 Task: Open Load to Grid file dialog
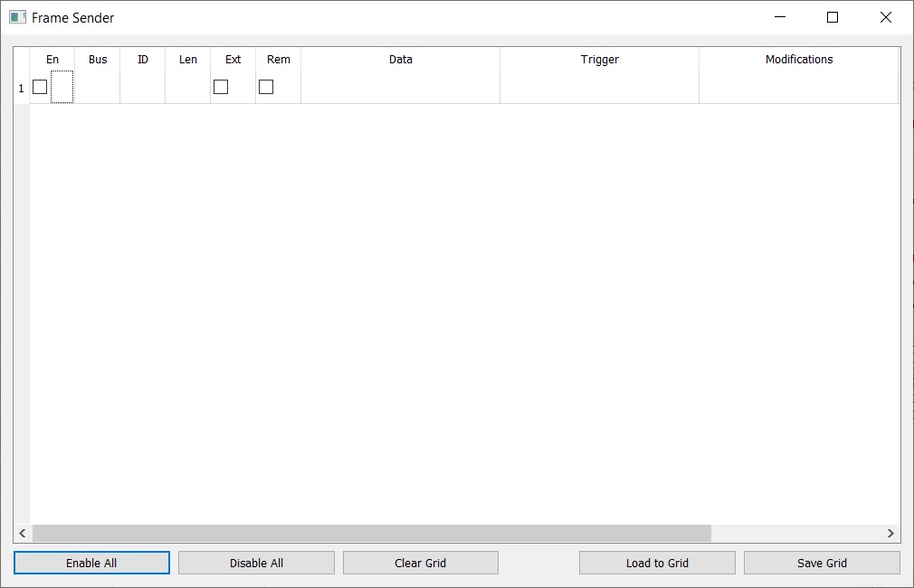click(657, 563)
